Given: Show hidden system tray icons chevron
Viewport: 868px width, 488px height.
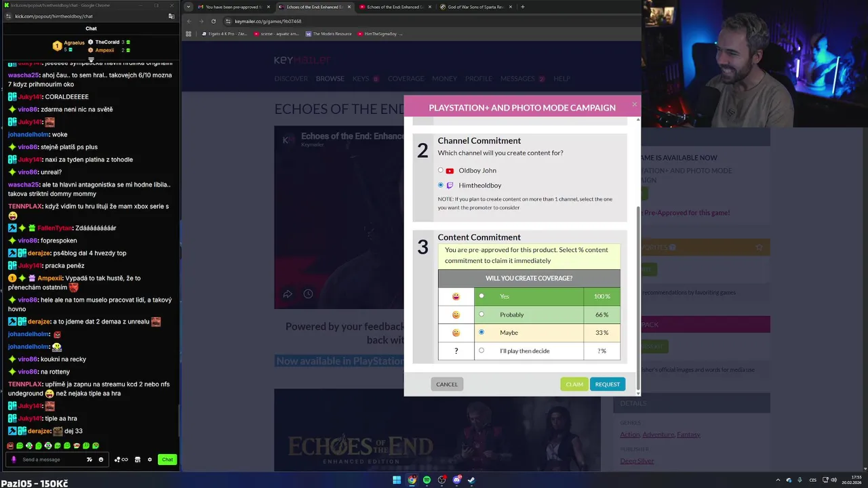Looking at the screenshot, I should click(x=779, y=480).
